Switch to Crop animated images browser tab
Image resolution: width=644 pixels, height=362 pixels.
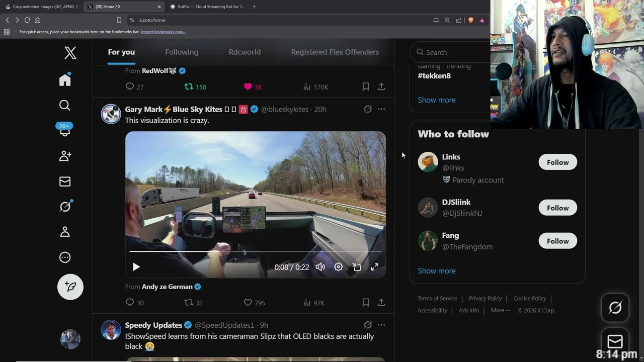coord(41,7)
